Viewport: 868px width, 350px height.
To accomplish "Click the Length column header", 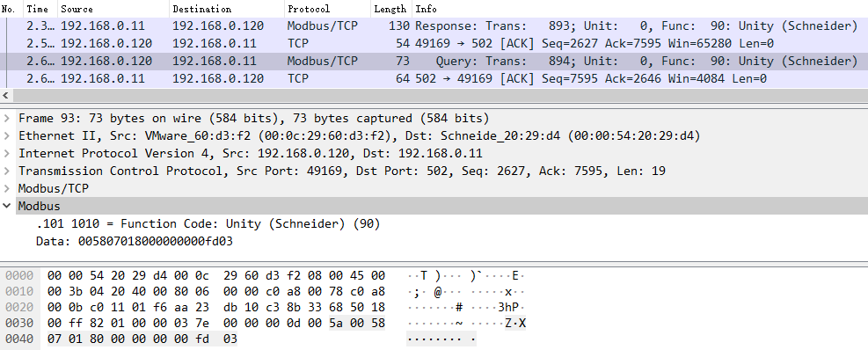I will (391, 8).
